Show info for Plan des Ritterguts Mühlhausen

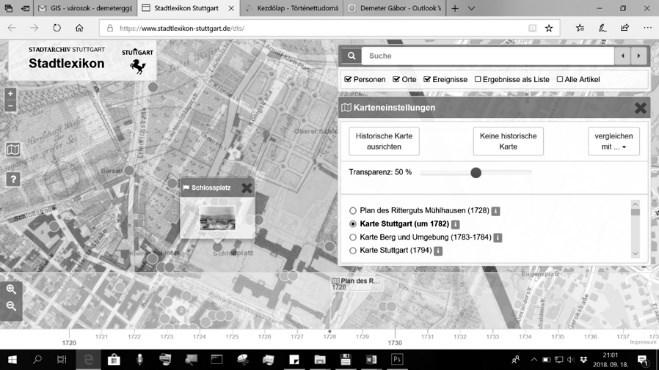(496, 211)
